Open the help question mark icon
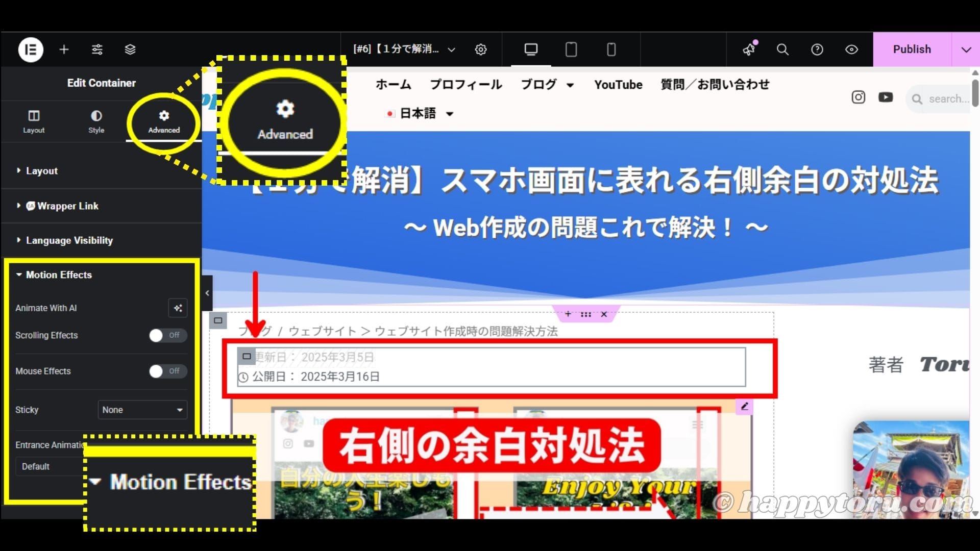Viewport: 980px width, 551px height. pyautogui.click(x=817, y=49)
